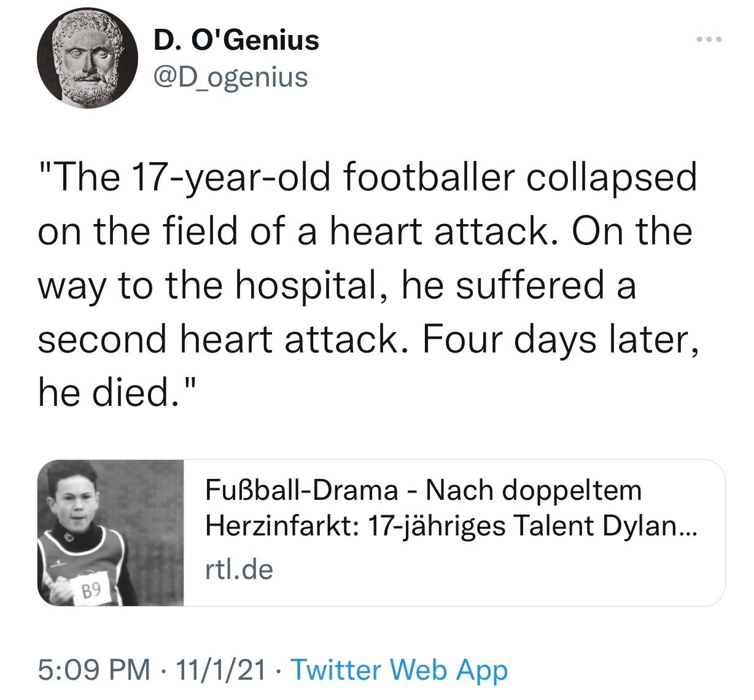Click the 5:09 PM timestamp
Viewport: 754px width, 700px height.
pos(93,670)
